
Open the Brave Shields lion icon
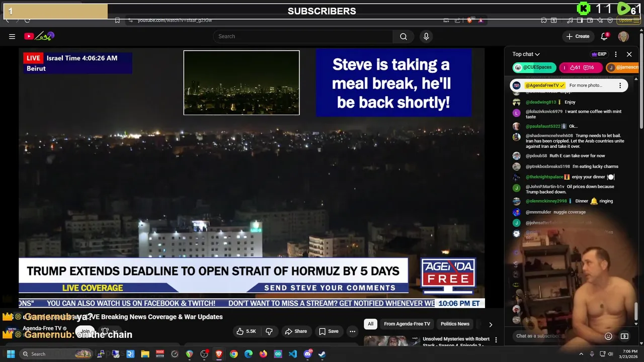point(469,20)
